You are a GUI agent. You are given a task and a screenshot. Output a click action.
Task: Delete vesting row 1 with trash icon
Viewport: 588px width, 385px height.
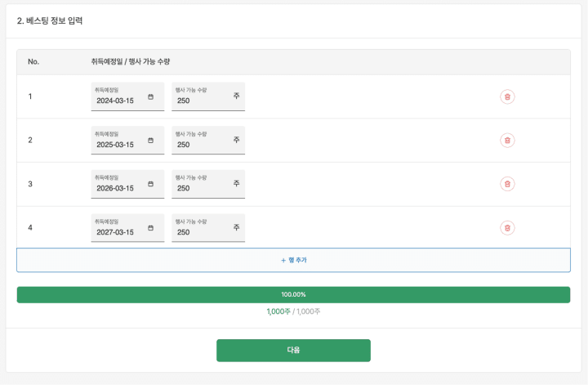pyautogui.click(x=507, y=96)
